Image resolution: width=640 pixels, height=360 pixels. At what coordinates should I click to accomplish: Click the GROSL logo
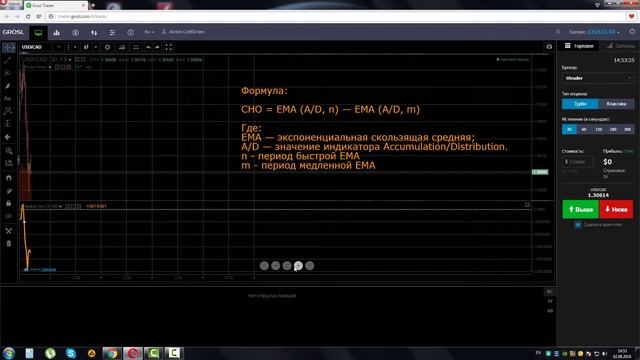(x=13, y=32)
